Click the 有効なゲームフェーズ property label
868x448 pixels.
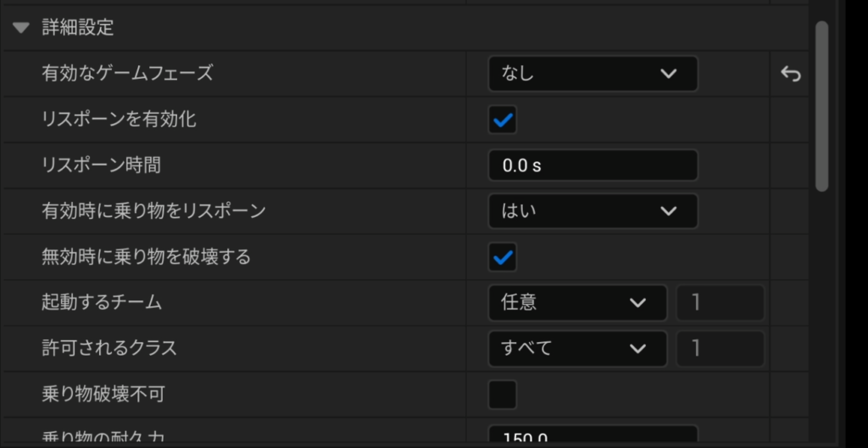tap(127, 74)
